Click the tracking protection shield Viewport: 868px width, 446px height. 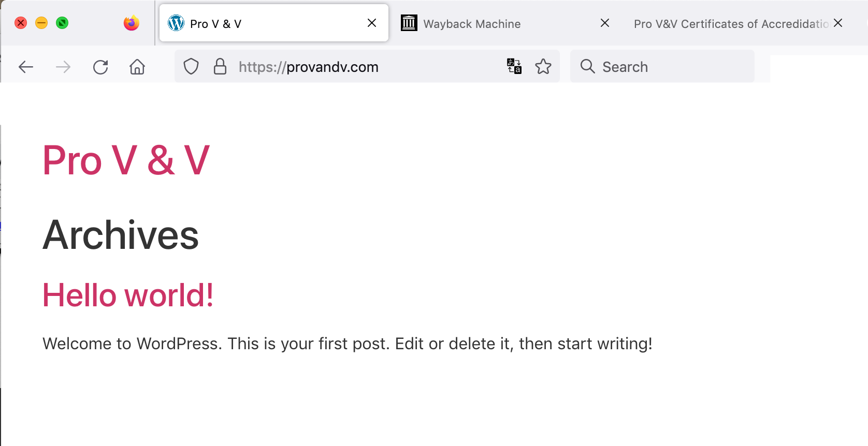pyautogui.click(x=191, y=66)
